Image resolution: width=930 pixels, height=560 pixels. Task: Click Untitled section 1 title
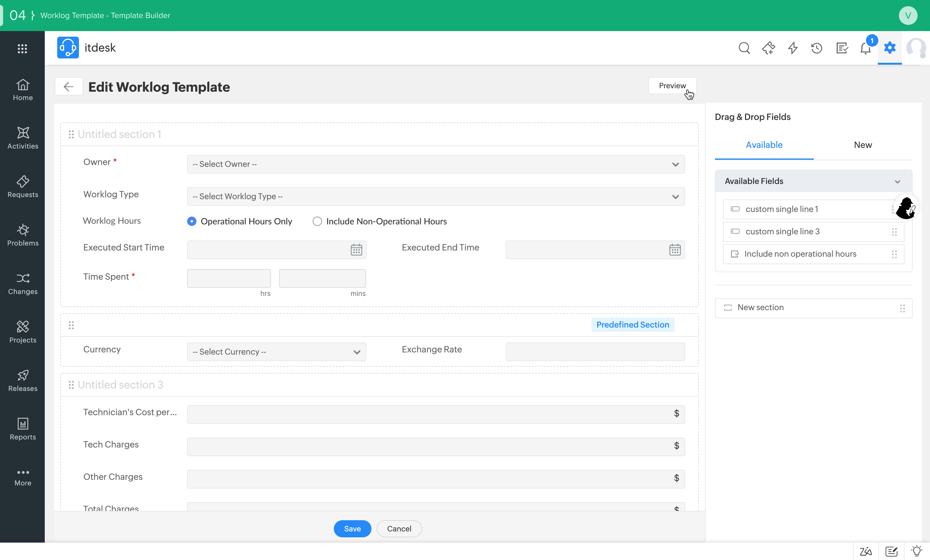point(119,134)
